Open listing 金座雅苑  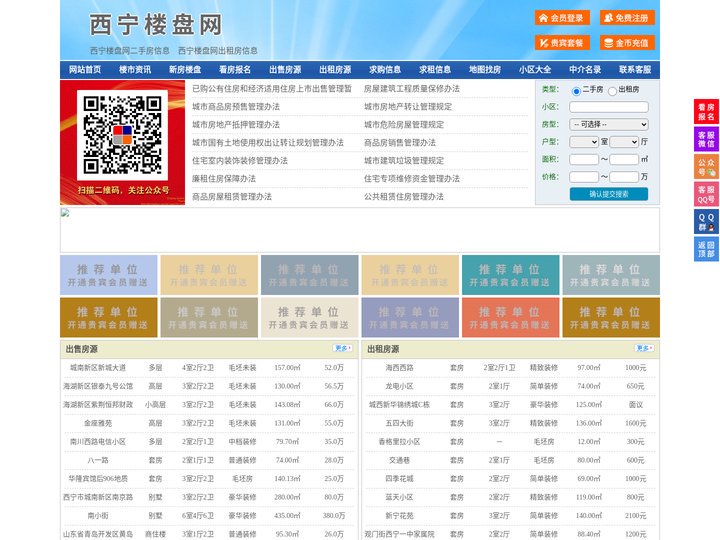[98, 423]
